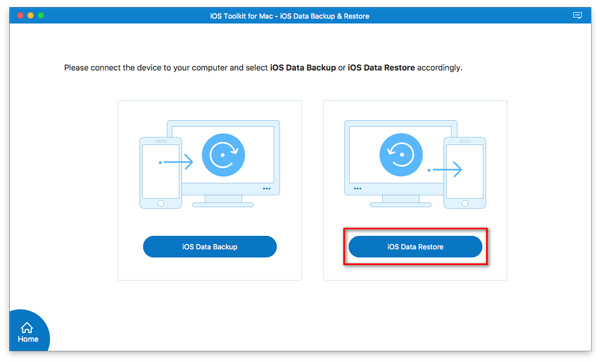The width and height of the screenshot is (600, 362).
Task: Open the feedback chat icon in title bar
Action: pos(577,15)
